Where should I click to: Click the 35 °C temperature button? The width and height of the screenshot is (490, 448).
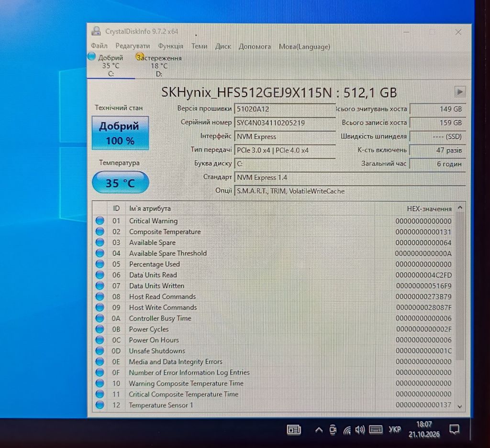pyautogui.click(x=120, y=183)
